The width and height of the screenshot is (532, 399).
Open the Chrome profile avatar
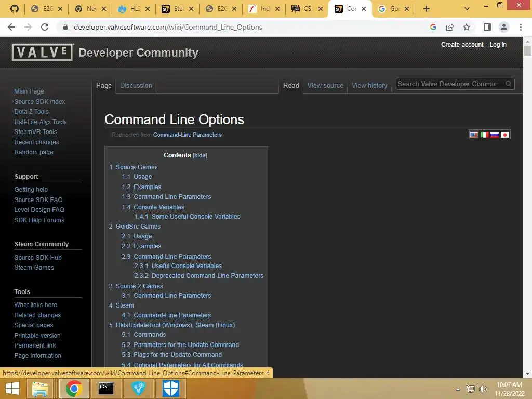pos(504,27)
